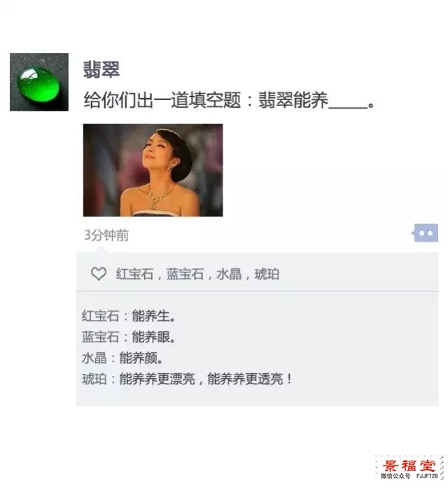The width and height of the screenshot is (448, 488).
Task: Click commenter name 蓝宝石 in comments
Action: coord(100,337)
